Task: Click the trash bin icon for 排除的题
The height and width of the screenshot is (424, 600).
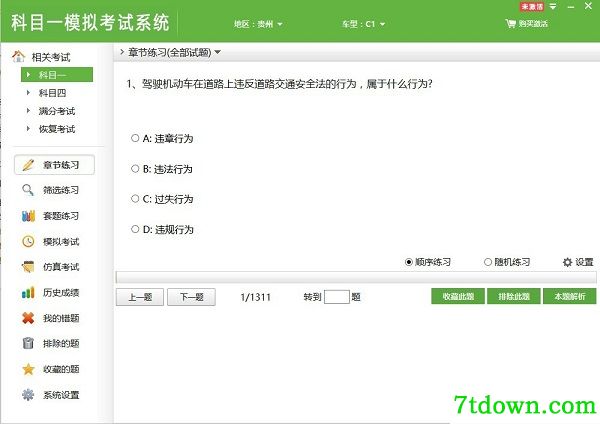Action: coord(28,343)
